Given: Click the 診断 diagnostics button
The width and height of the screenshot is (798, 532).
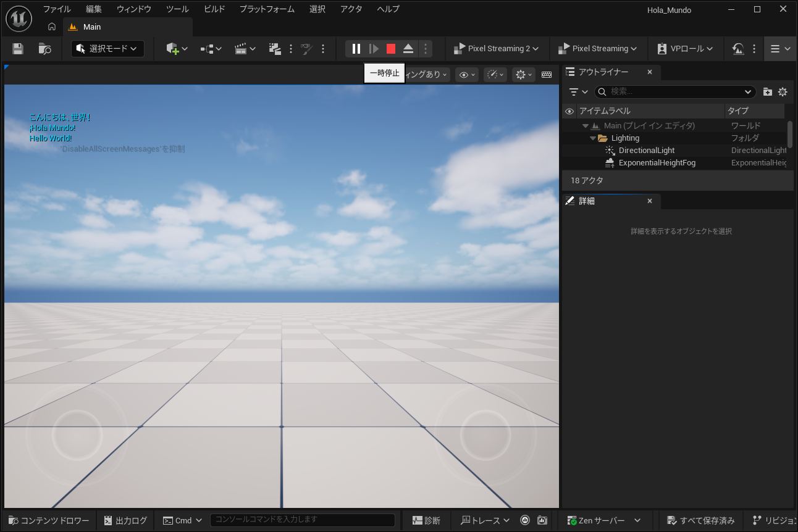Looking at the screenshot, I should click(x=426, y=520).
